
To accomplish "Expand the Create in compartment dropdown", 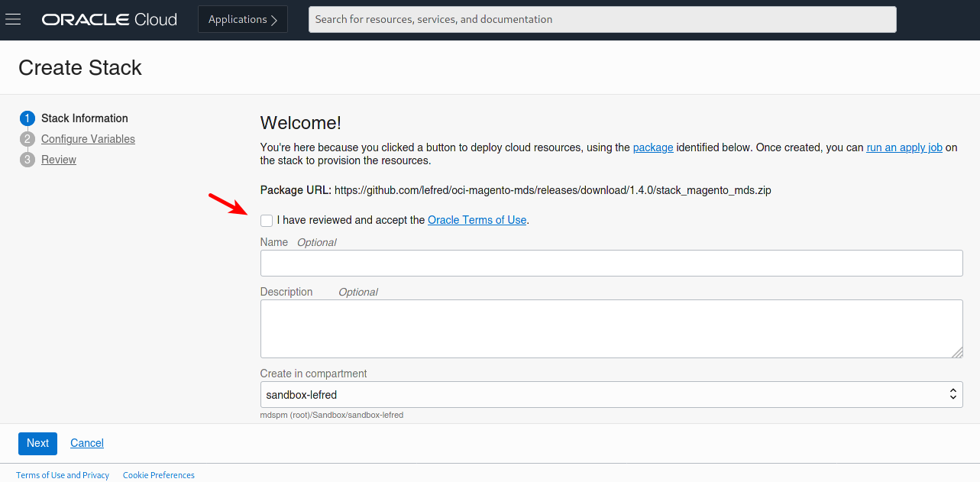I will pyautogui.click(x=611, y=395).
